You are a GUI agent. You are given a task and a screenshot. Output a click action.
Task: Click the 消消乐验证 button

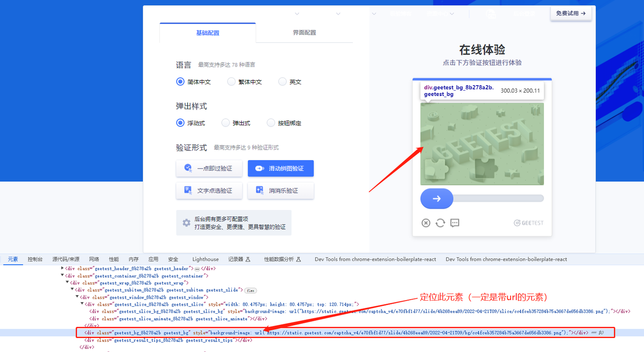(281, 190)
